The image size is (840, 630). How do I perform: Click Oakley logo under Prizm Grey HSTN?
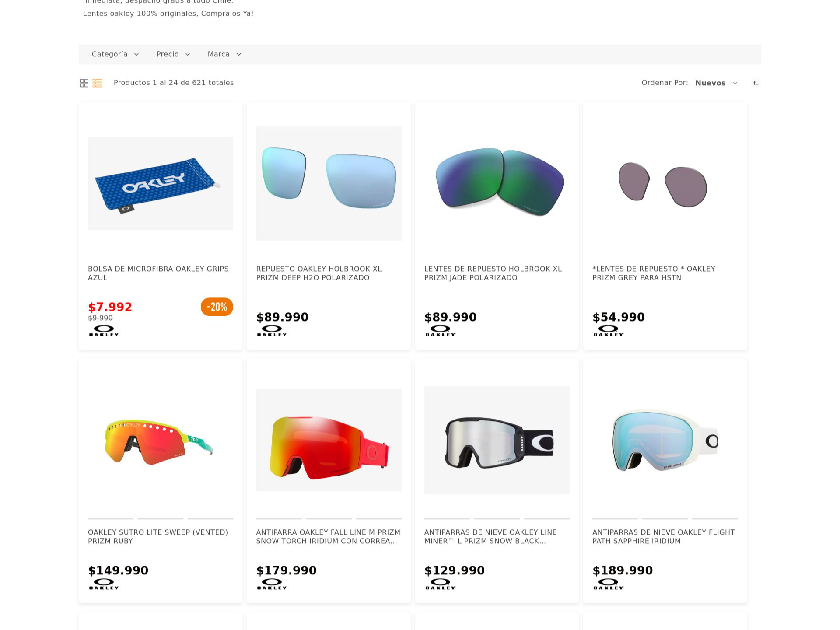pos(609,331)
